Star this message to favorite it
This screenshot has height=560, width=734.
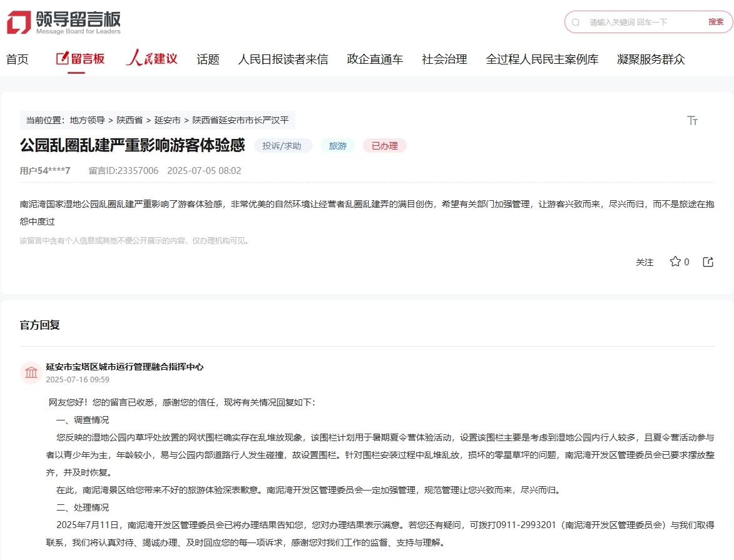click(x=675, y=262)
